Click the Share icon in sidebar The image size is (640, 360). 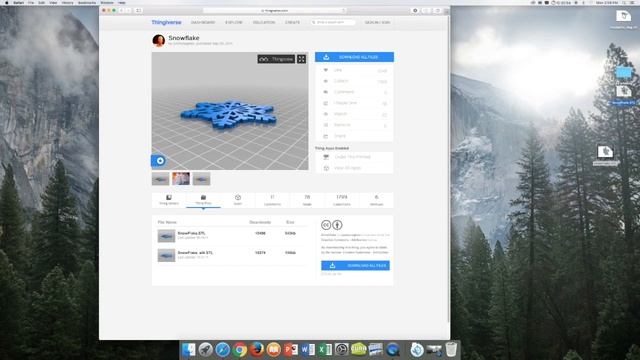click(326, 136)
